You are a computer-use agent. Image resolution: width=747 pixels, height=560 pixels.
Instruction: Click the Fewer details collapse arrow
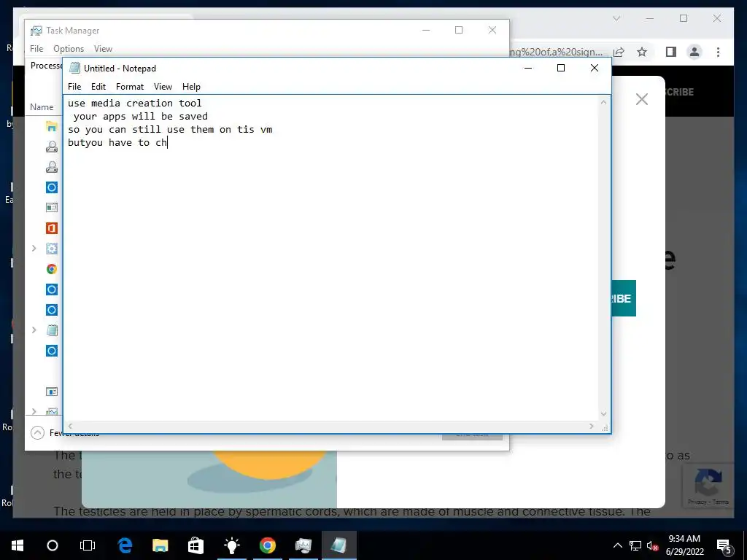pyautogui.click(x=37, y=433)
